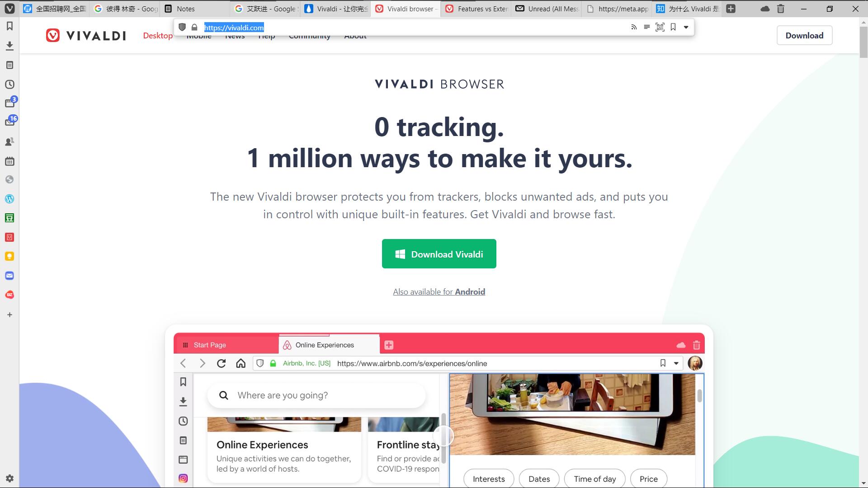Screen dimensions: 868x488
Task: Open the Bookmarks panel in sidebar
Action: [9, 26]
